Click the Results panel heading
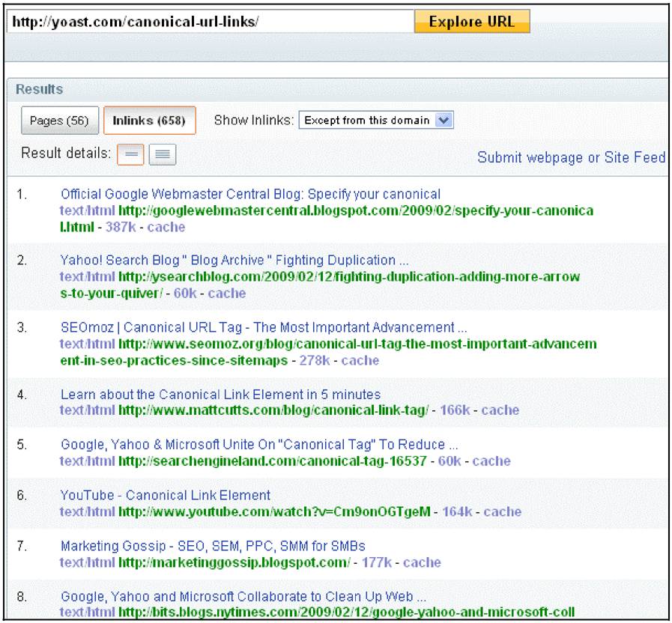Viewport: 672px width, 623px height. click(x=40, y=89)
